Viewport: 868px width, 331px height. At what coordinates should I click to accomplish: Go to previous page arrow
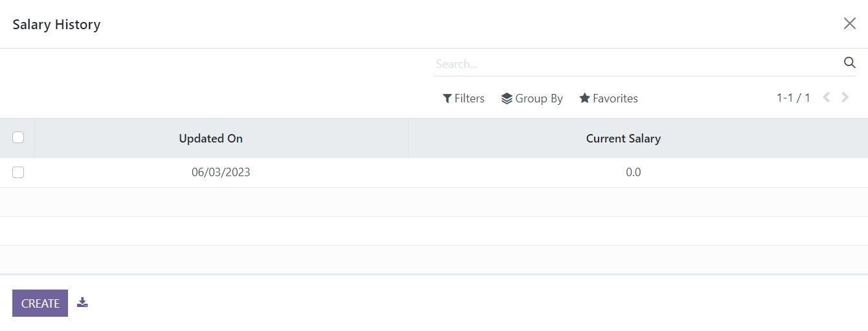[x=826, y=98]
